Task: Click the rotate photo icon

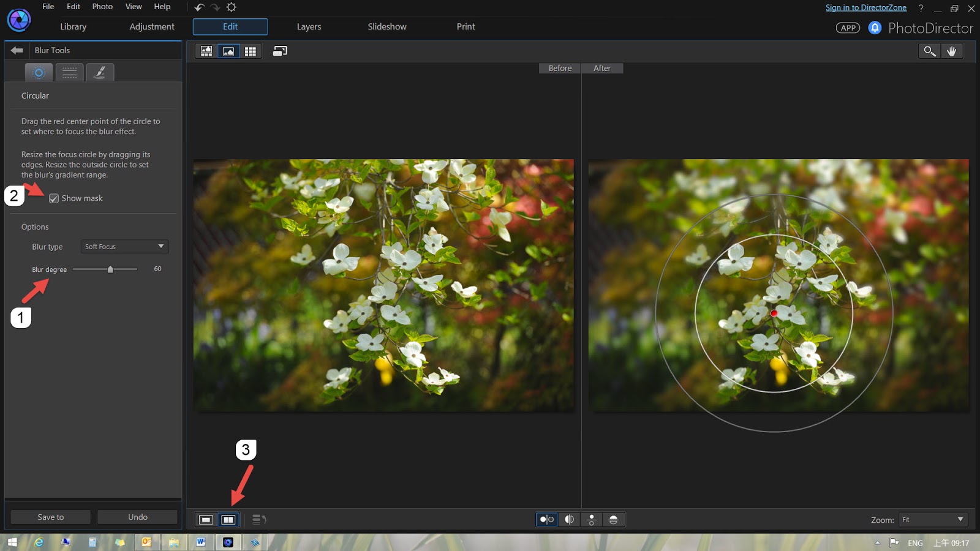Action: point(279,51)
